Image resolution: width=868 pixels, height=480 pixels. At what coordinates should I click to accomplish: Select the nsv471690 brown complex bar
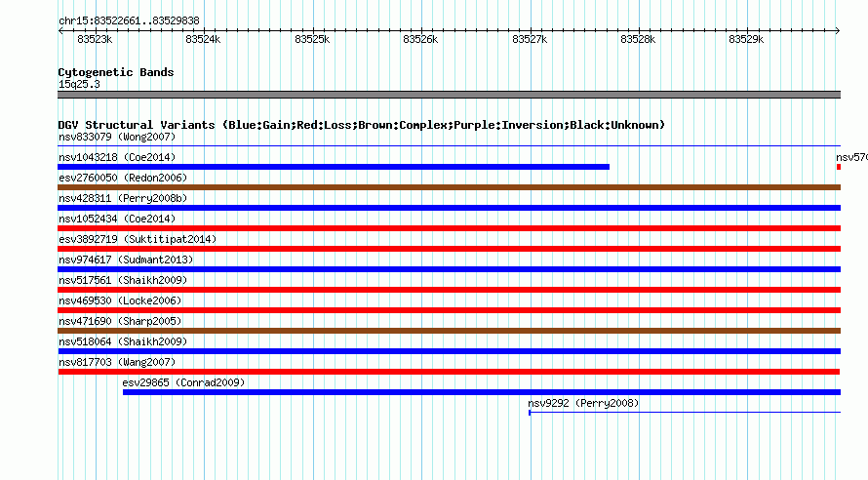pos(449,331)
